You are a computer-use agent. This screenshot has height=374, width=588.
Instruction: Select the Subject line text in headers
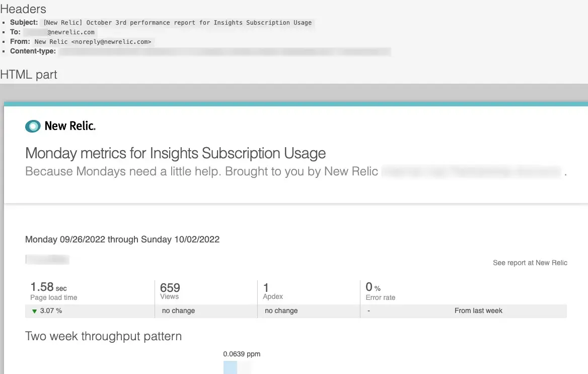(x=177, y=23)
